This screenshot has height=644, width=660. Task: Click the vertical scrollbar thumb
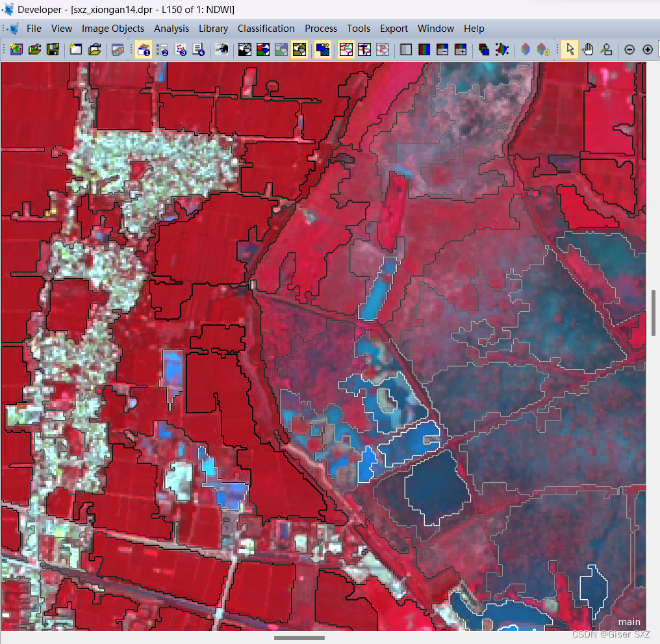tap(654, 313)
